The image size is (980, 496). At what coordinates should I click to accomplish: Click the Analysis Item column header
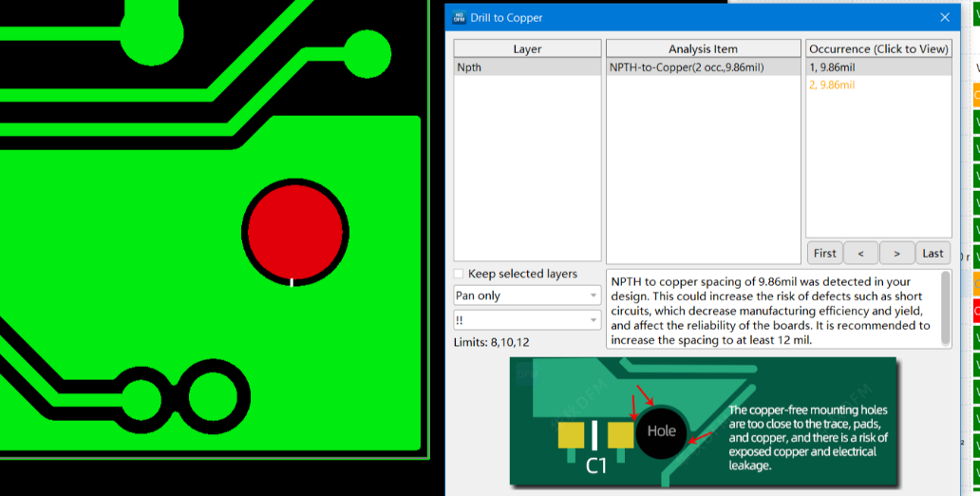click(x=703, y=48)
